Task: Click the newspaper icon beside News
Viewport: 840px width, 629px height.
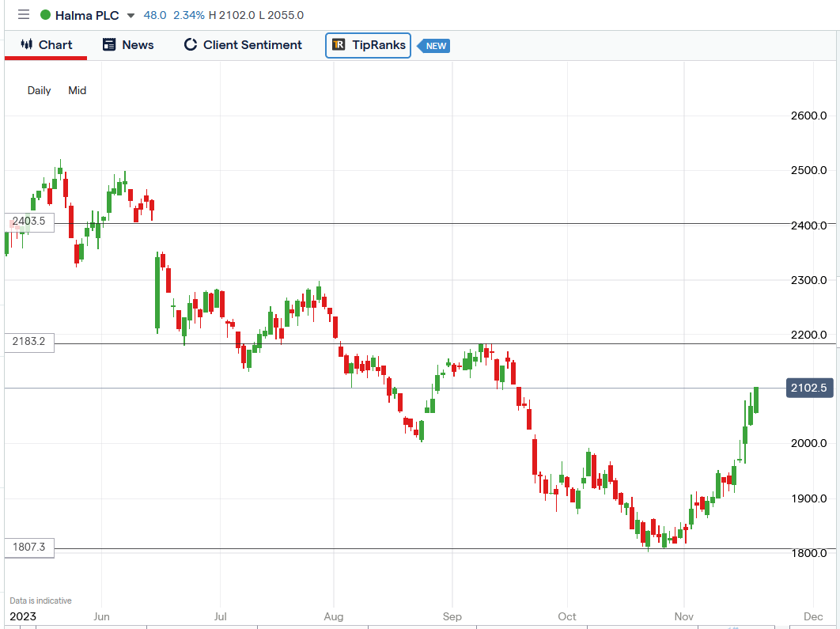Action: tap(109, 44)
